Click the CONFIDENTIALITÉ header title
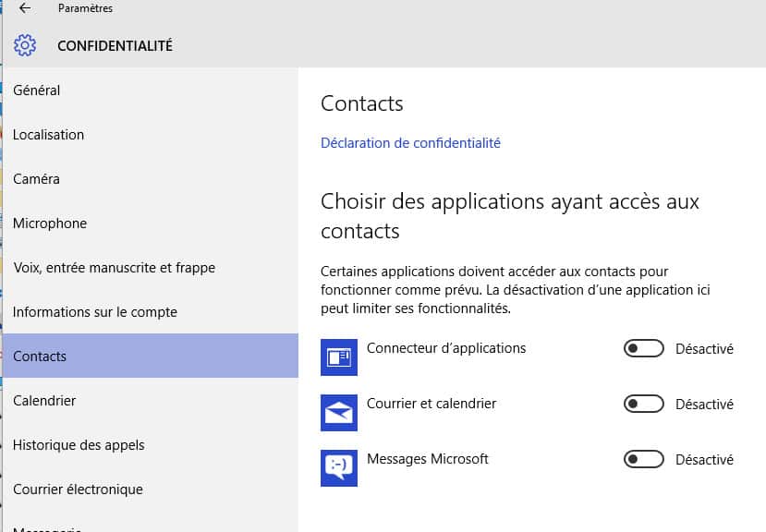 point(115,46)
